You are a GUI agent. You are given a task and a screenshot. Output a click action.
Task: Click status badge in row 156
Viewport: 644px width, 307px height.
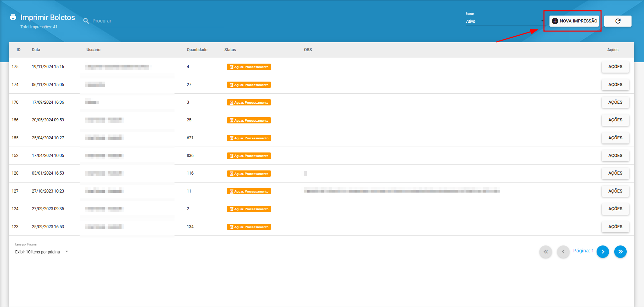tap(249, 121)
